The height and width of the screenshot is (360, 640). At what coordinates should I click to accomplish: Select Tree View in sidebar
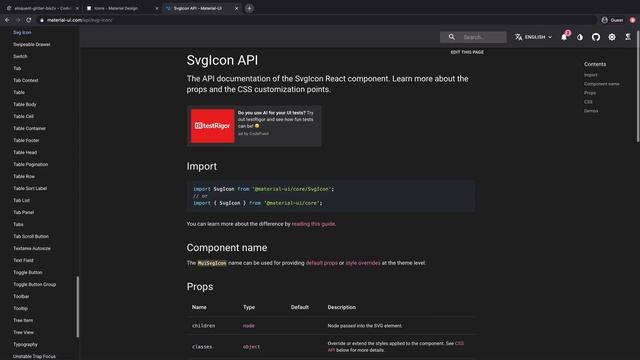tap(24, 333)
